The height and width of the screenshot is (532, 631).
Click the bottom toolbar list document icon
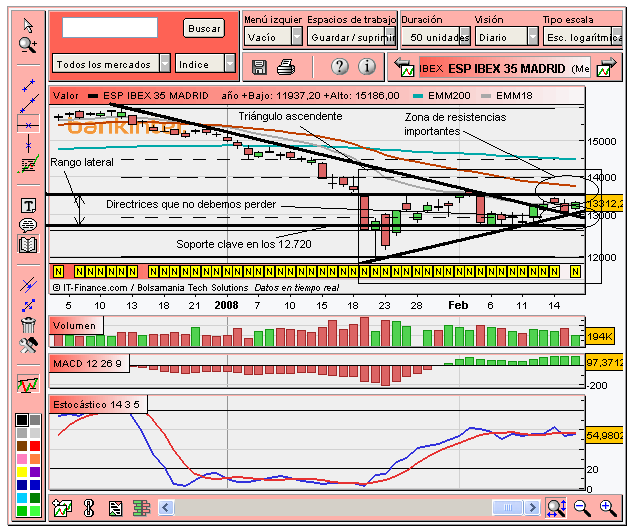115,508
